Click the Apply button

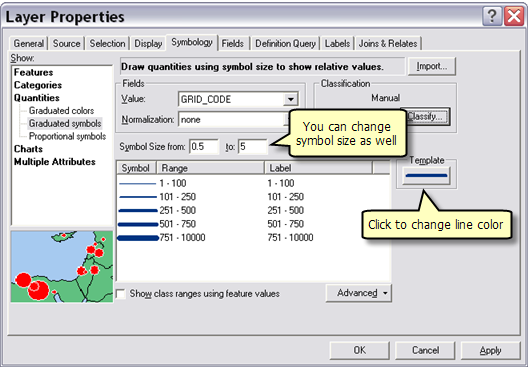tap(490, 350)
